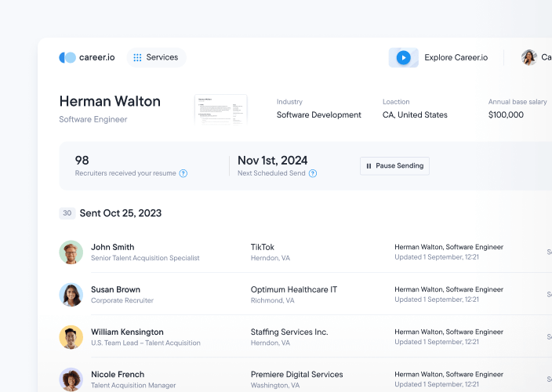This screenshot has height=392, width=552.
Task: Click the Corporate Recruiter title
Action: tap(122, 300)
